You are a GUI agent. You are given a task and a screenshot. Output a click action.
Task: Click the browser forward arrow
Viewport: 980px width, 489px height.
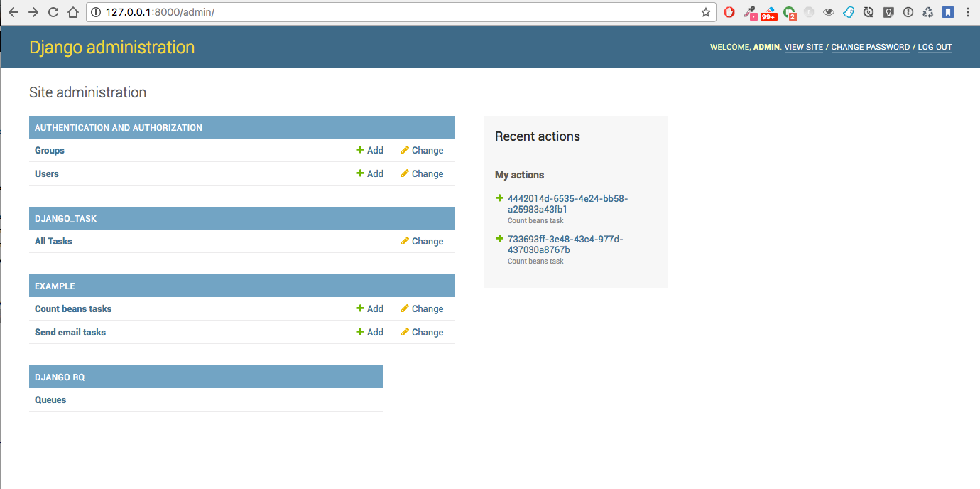33,12
